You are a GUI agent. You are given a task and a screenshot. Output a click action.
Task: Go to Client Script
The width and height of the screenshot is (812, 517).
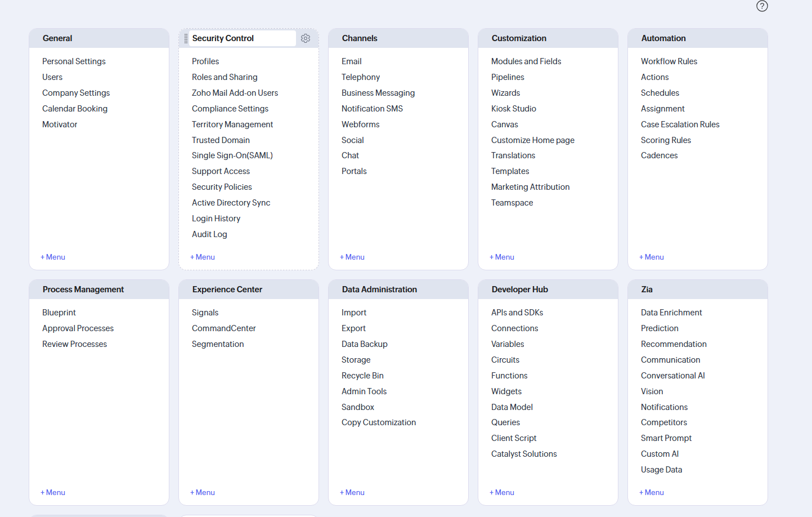click(514, 438)
